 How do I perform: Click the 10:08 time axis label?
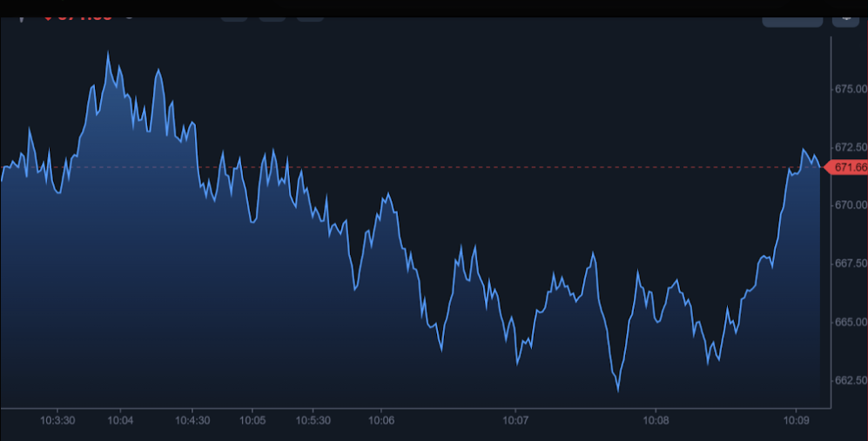tap(655, 420)
